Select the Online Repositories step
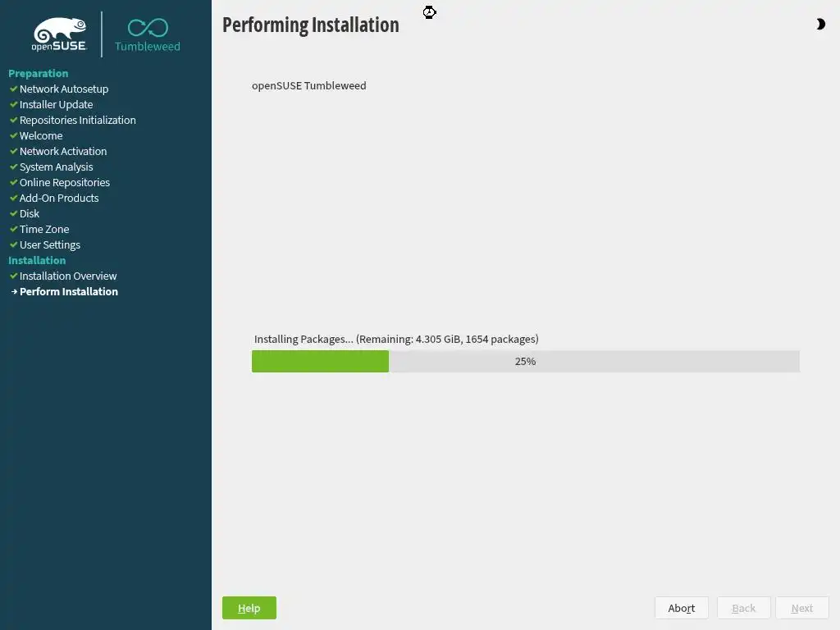840x630 pixels. point(65,182)
